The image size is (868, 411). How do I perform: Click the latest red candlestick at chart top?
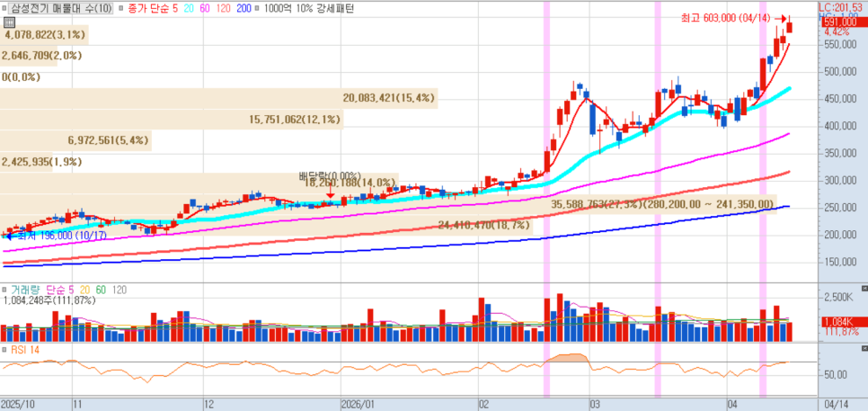pyautogui.click(x=790, y=26)
